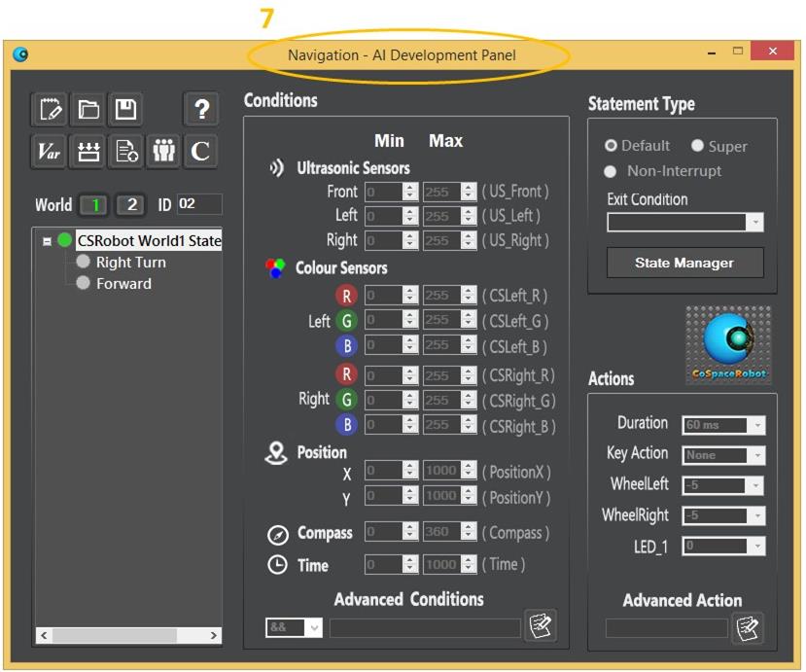The height and width of the screenshot is (672, 806).
Task: Expand the Duration dropdown
Action: [x=756, y=425]
